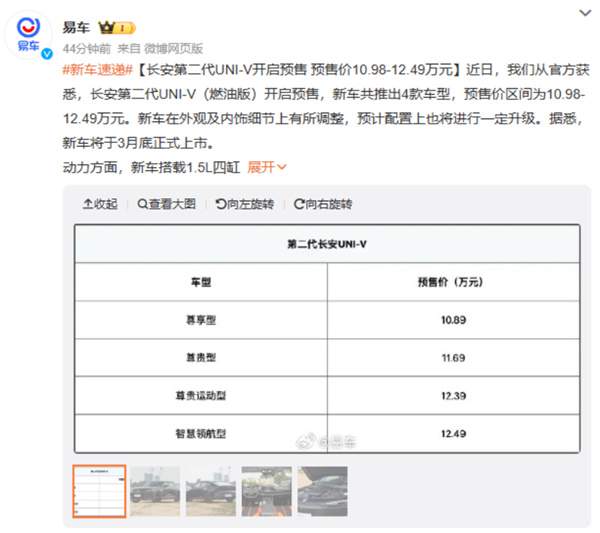Select the 12.39 price cell
This screenshot has width=600, height=533.
click(x=453, y=396)
